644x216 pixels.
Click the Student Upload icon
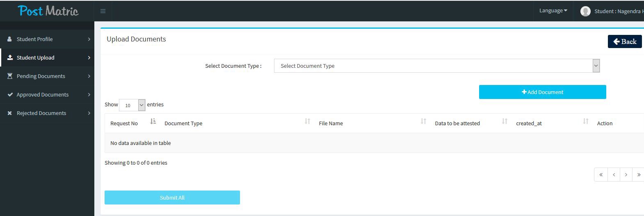click(10, 57)
